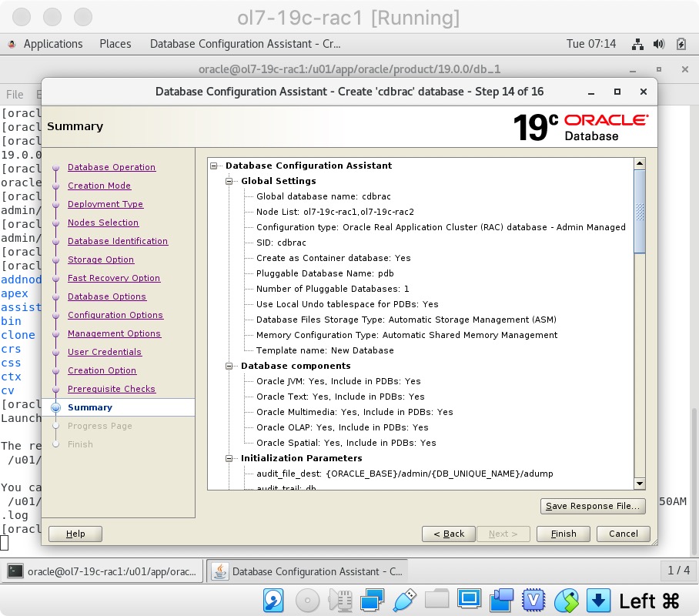Screen dimensions: 699x616
Task: Go to Configuration Options step
Action: [115, 315]
